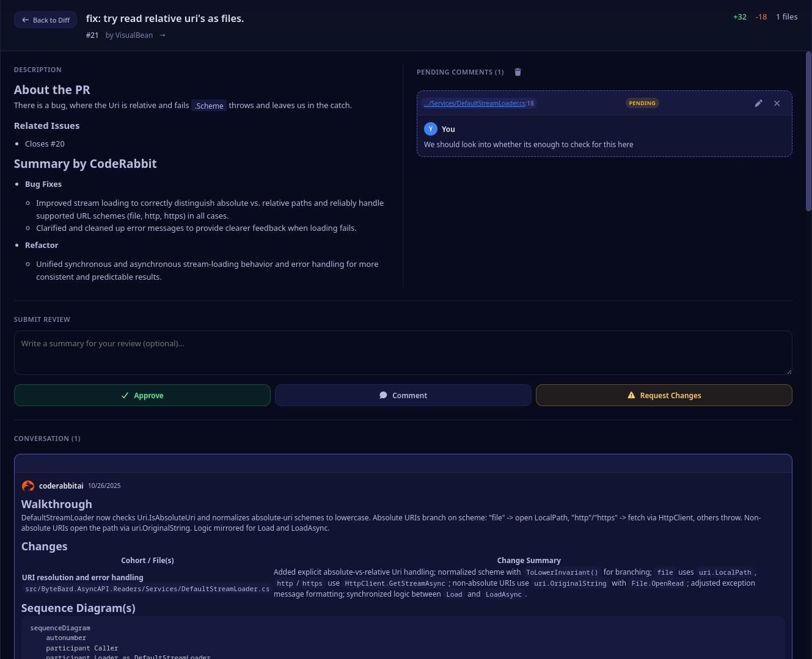
Task: Open PR externally via arrow next to VisualBean
Action: pos(162,35)
